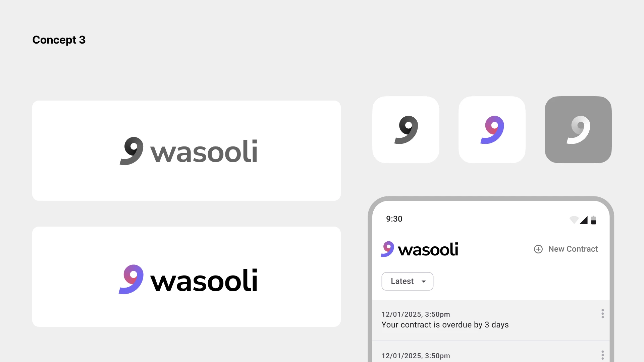Click the gradient purple wasooli app icon
The image size is (644, 362).
coord(492,130)
